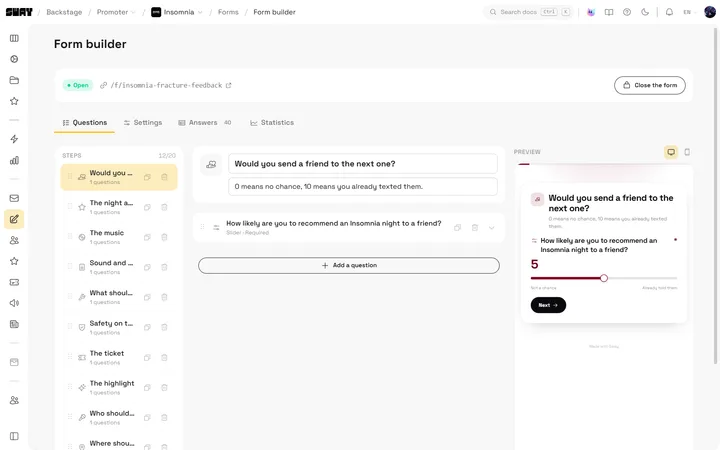Click the preview slider handle
720x450 pixels.
(x=604, y=278)
